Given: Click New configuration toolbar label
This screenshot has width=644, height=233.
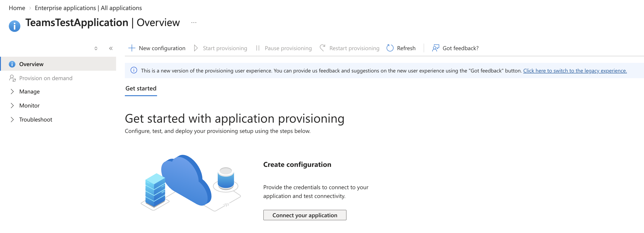Looking at the screenshot, I should (162, 48).
